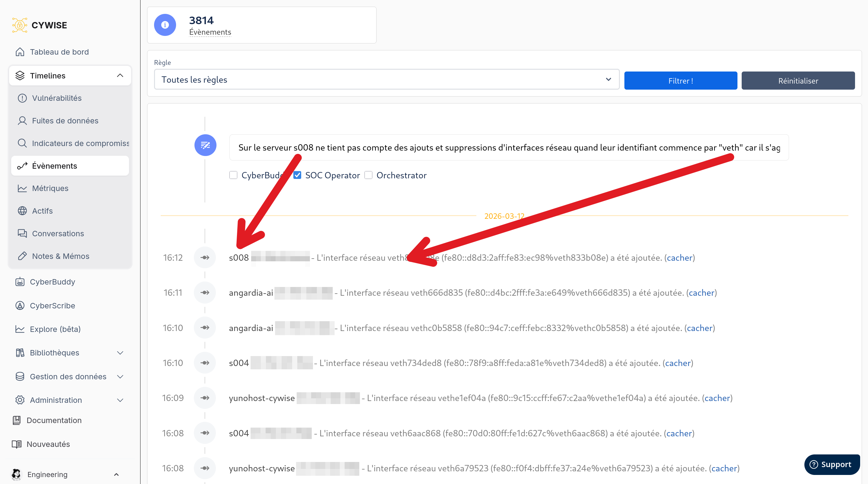
Task: Open Vulnérabilités via its alert icon
Action: (22, 98)
